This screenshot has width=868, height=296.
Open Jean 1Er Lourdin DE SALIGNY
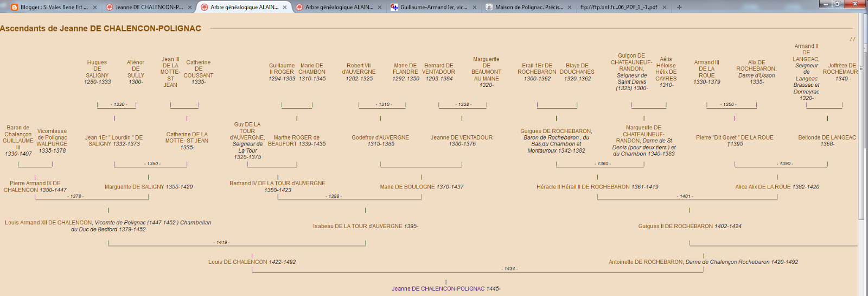[x=114, y=141]
